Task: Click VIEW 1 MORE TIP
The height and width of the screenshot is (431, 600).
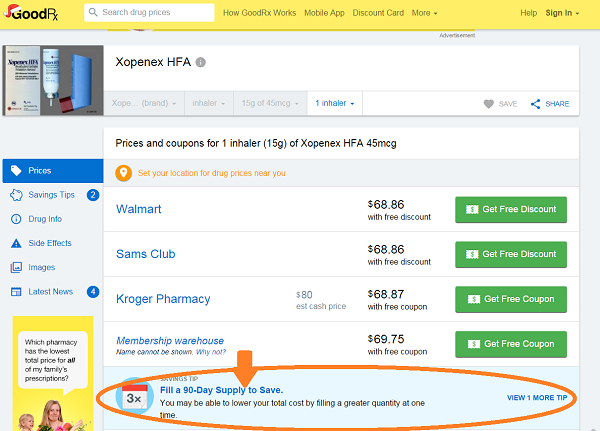Action: point(537,398)
